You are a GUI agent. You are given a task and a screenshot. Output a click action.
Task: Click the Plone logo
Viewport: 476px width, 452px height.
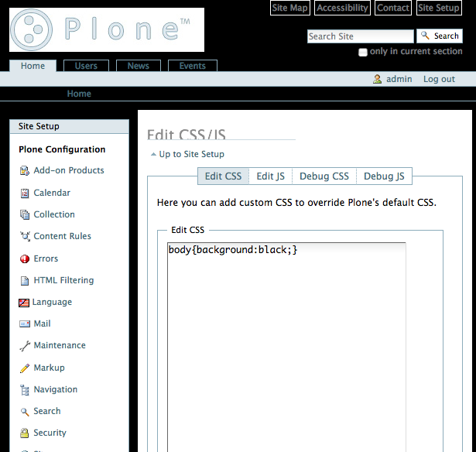[107, 30]
